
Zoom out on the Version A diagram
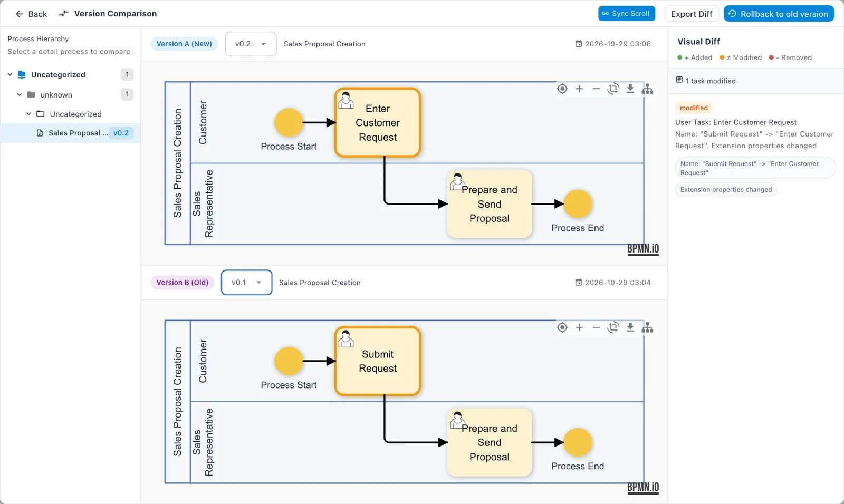[596, 89]
